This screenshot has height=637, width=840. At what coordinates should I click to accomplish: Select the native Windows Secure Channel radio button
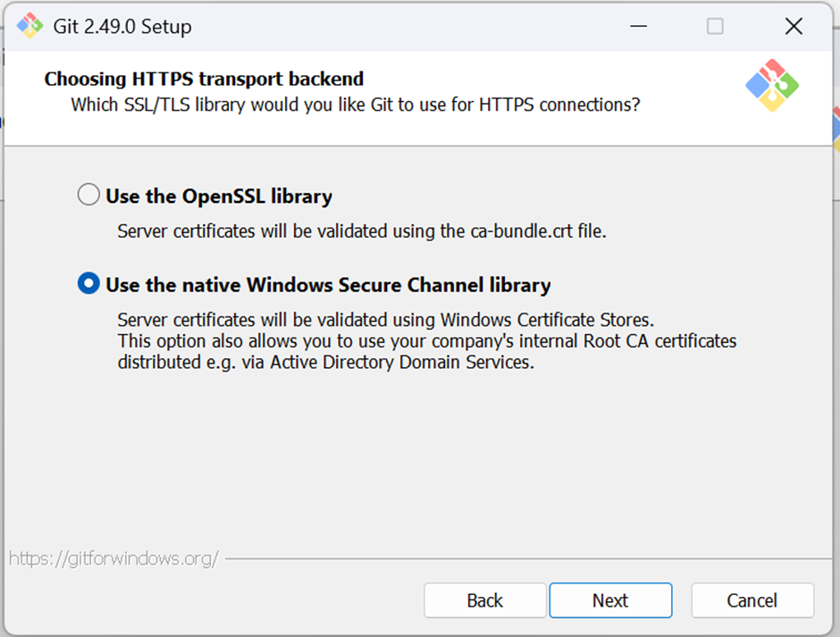[x=88, y=283]
